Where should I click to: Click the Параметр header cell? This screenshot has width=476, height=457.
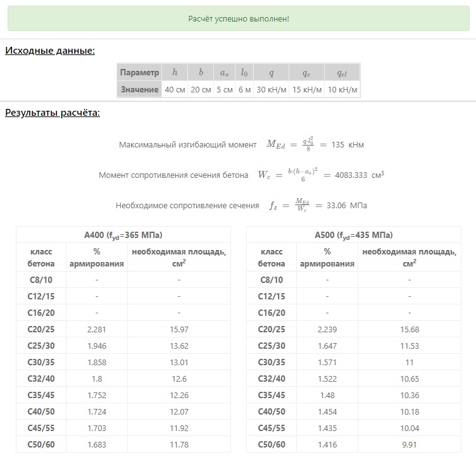[139, 72]
